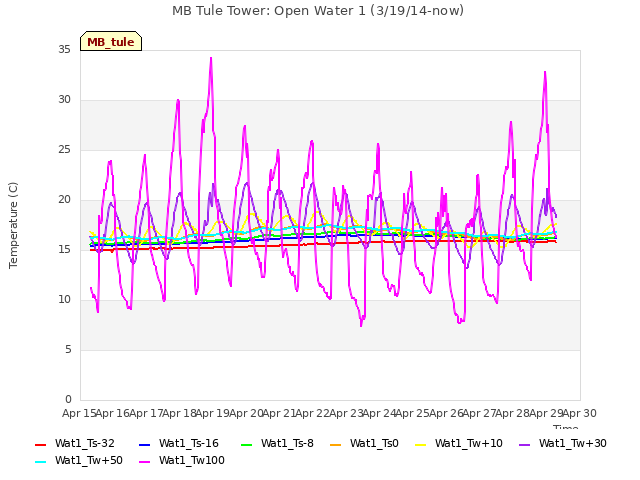Click the yellow Wat1_Tw+10 legend swatch
Viewport: 640px width, 480px height.
[x=420, y=445]
